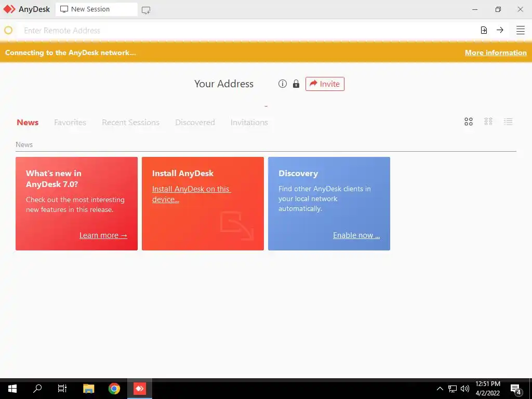This screenshot has height=399, width=532.
Task: Click the Discovery card
Action: (x=329, y=204)
